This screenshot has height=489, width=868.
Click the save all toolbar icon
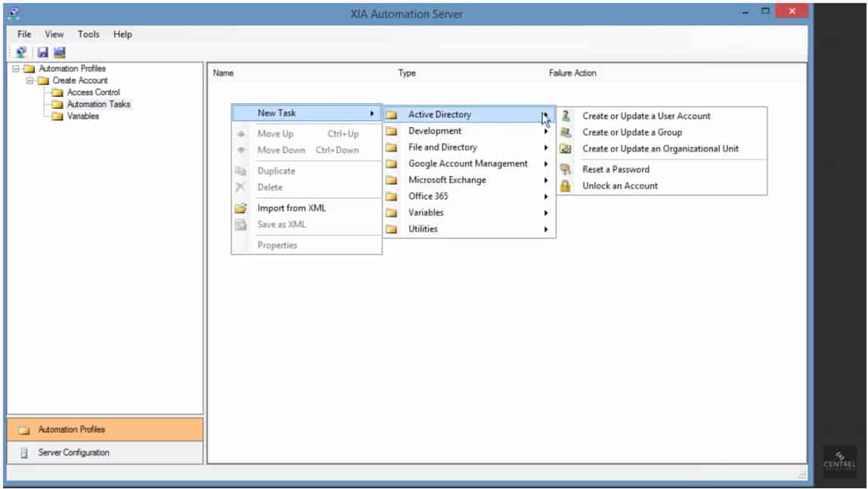(x=59, y=53)
